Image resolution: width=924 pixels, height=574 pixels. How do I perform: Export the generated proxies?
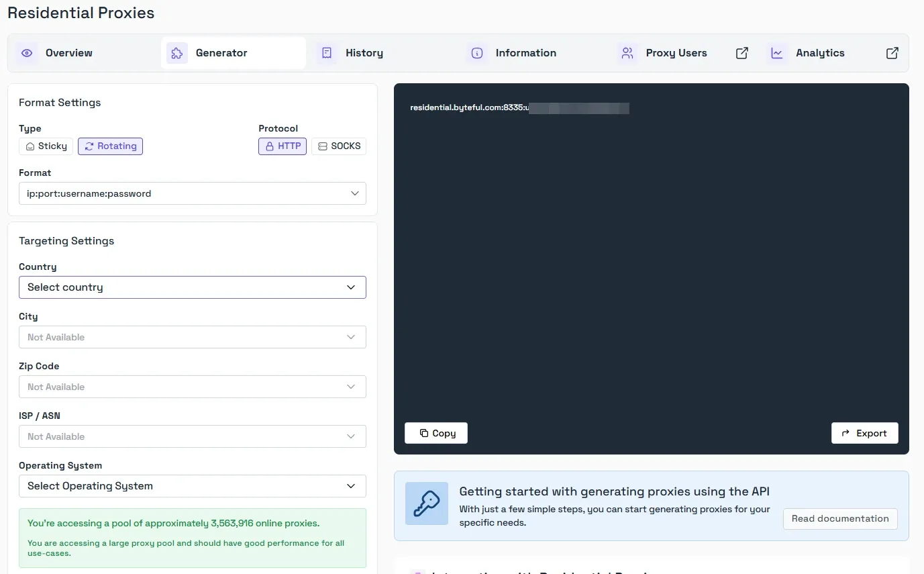(865, 433)
